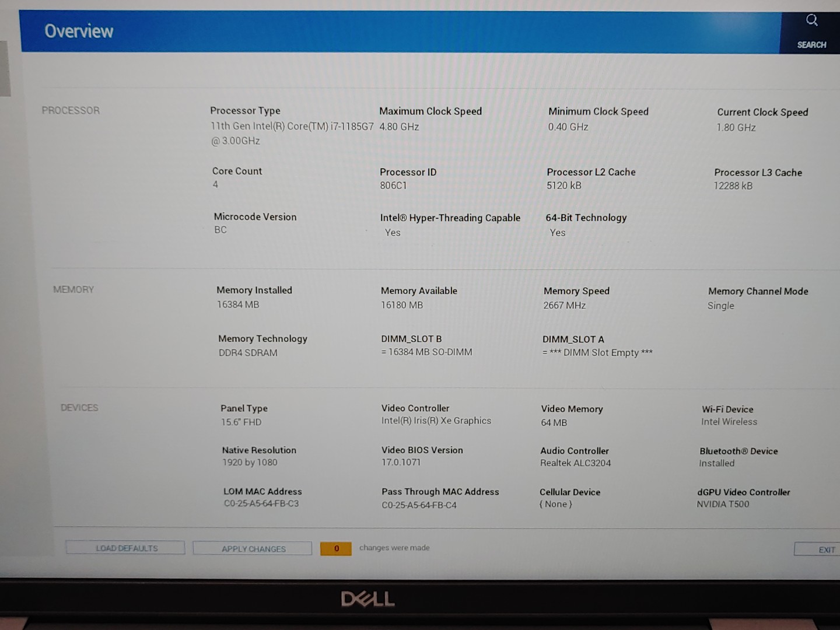Click the Processor Type value text
This screenshot has width=840, height=630.
pyautogui.click(x=292, y=127)
